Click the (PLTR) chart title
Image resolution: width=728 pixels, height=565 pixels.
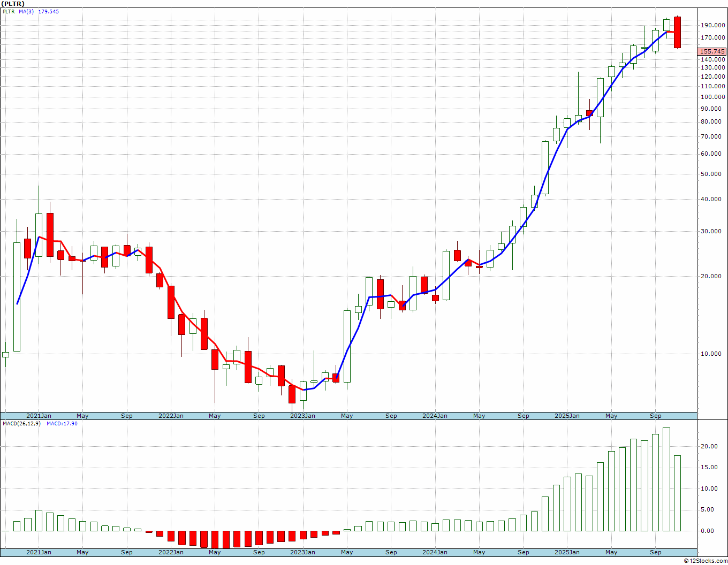point(13,4)
